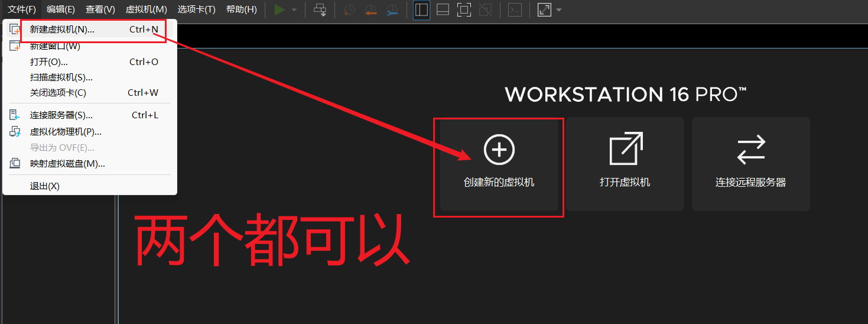The width and height of the screenshot is (868, 324).
Task: Select 虚拟化物理机(P)... menu entry
Action: pyautogui.click(x=90, y=131)
